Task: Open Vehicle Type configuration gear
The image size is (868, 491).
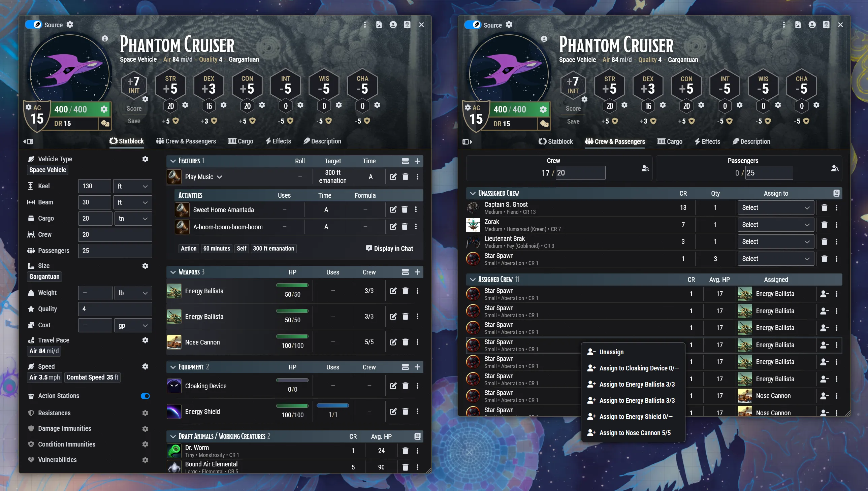Action: coord(145,159)
